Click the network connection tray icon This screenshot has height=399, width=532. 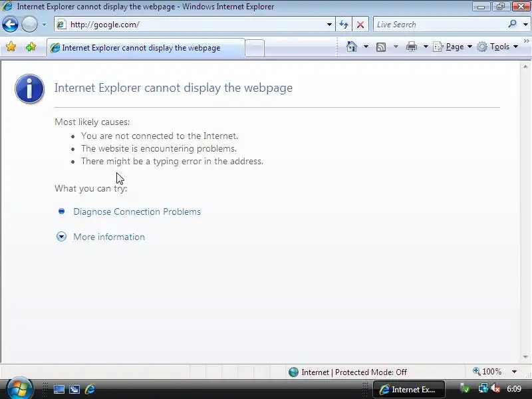pyautogui.click(x=483, y=388)
